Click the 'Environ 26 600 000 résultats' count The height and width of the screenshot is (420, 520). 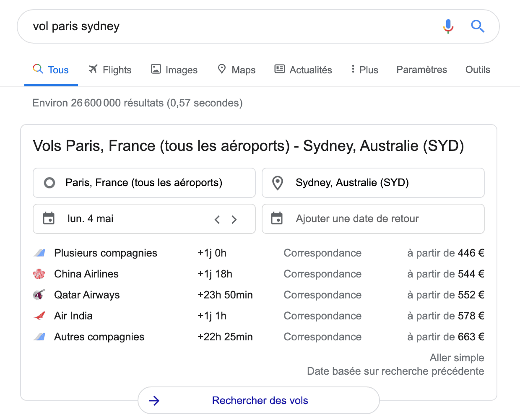pos(138,103)
